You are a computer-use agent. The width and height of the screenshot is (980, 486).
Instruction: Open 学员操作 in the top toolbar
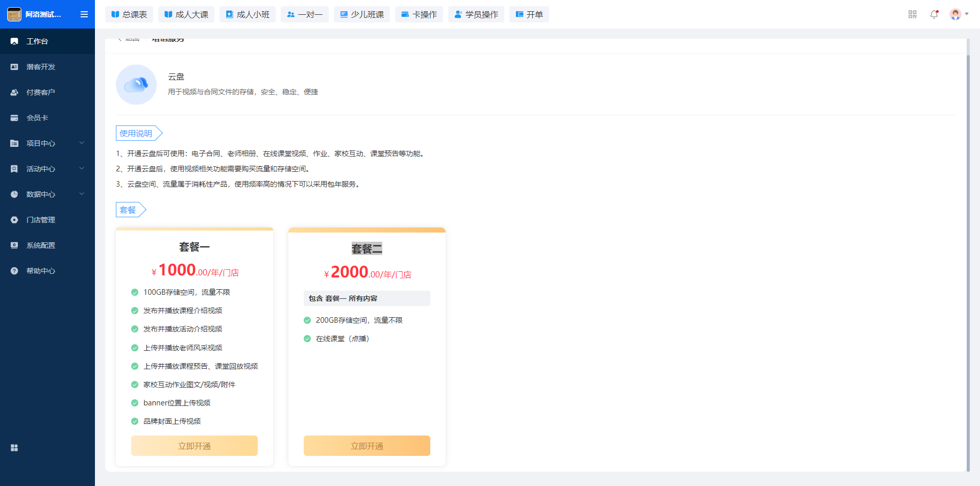pyautogui.click(x=476, y=14)
